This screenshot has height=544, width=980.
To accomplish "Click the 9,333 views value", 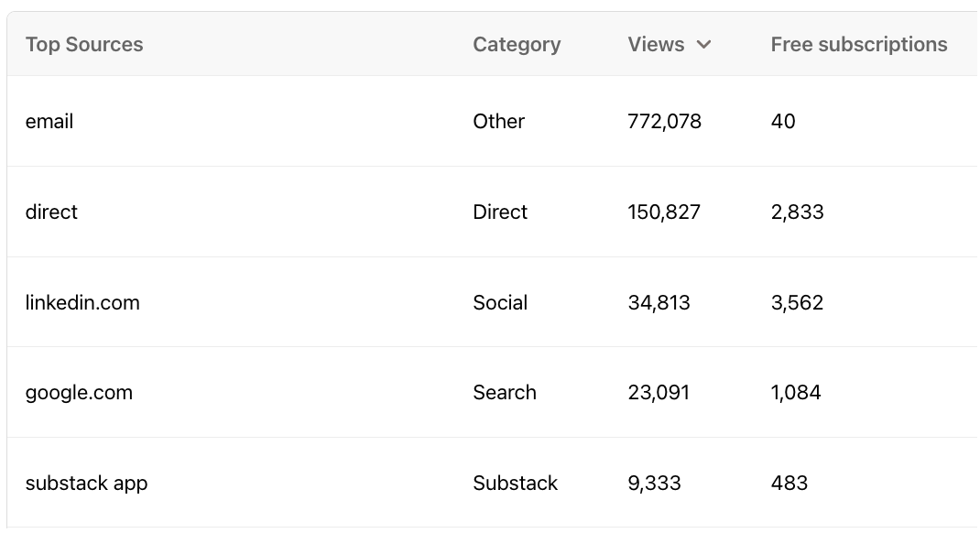I will pos(654,484).
